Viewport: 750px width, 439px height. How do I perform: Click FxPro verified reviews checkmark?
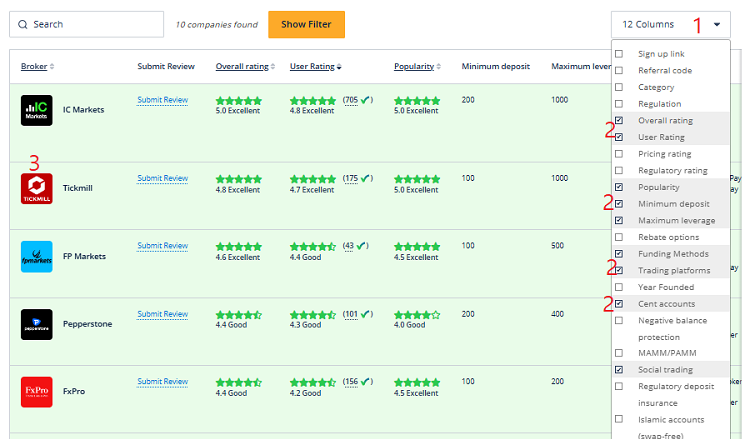[x=365, y=382]
